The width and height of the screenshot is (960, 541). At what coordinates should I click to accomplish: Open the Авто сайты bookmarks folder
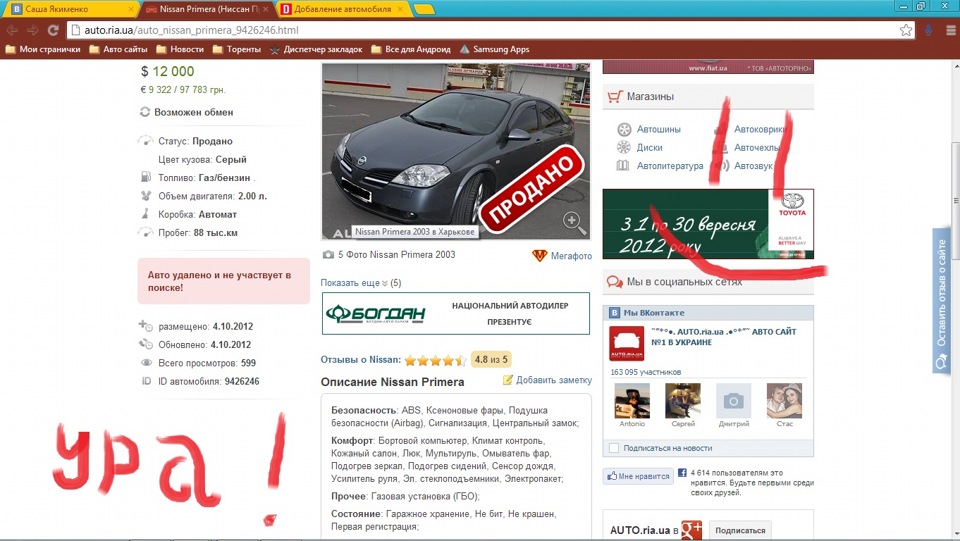tap(118, 49)
